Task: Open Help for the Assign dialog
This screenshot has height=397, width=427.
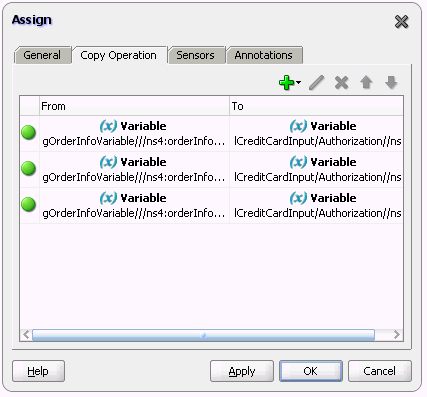Action: click(x=38, y=371)
